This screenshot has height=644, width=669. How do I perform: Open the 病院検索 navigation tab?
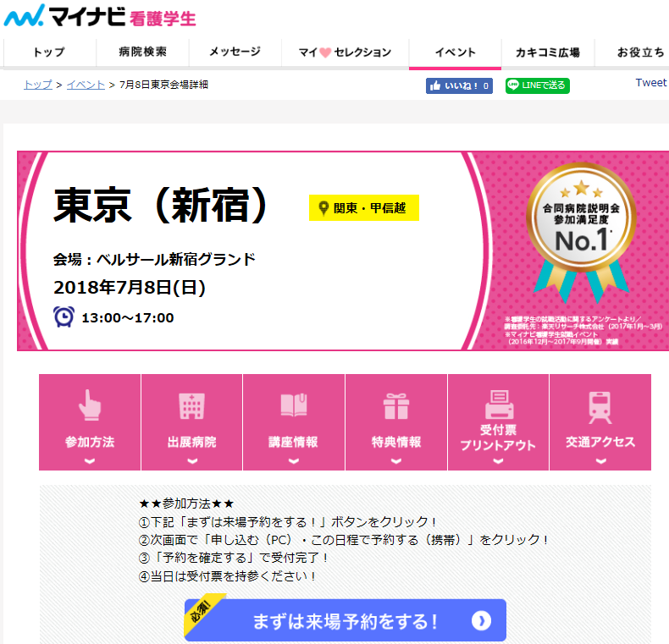(x=142, y=52)
